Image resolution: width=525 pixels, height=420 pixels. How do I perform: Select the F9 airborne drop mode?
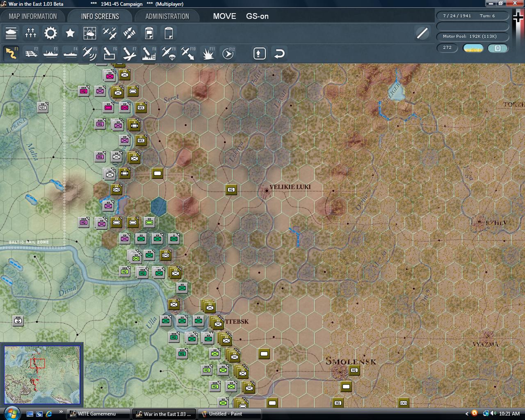[x=169, y=53]
